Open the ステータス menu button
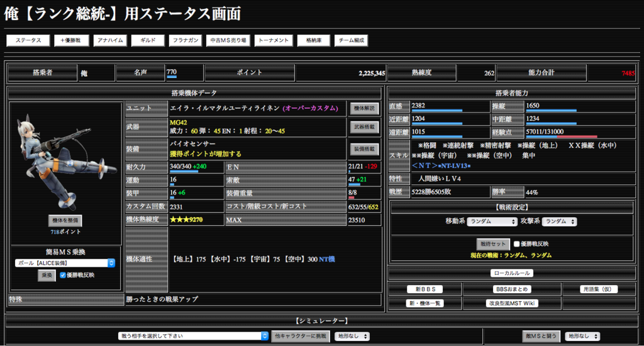The width and height of the screenshot is (644, 346). [28, 40]
